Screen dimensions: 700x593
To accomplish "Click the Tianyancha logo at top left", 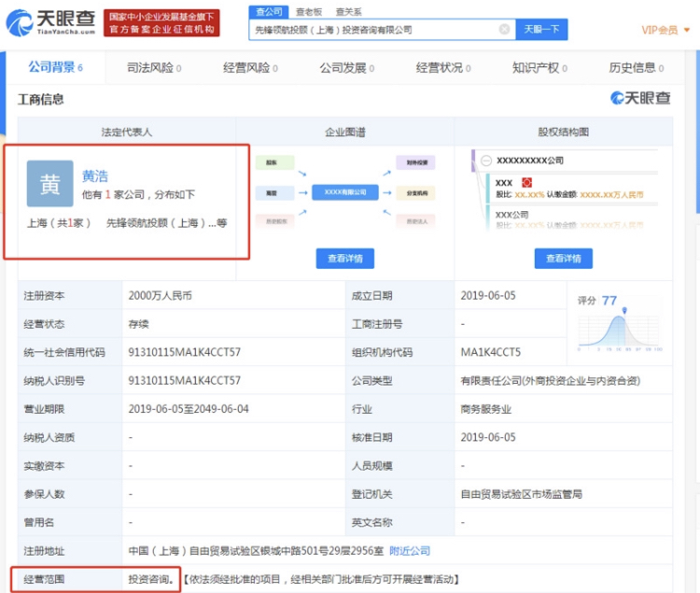I will tap(49, 22).
